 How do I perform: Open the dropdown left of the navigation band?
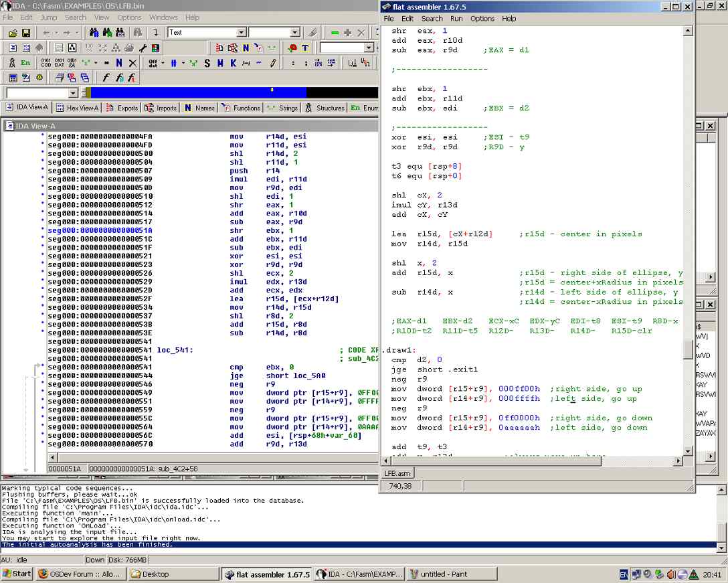(x=73, y=93)
